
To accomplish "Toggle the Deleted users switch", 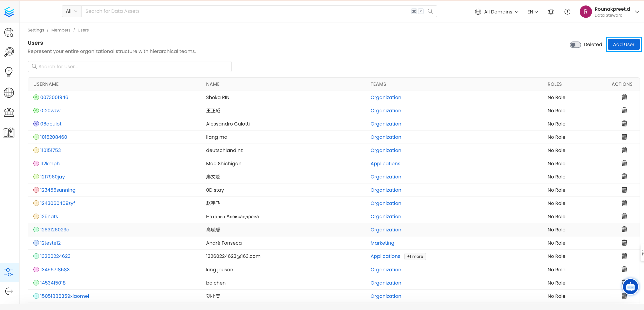I will point(575,44).
